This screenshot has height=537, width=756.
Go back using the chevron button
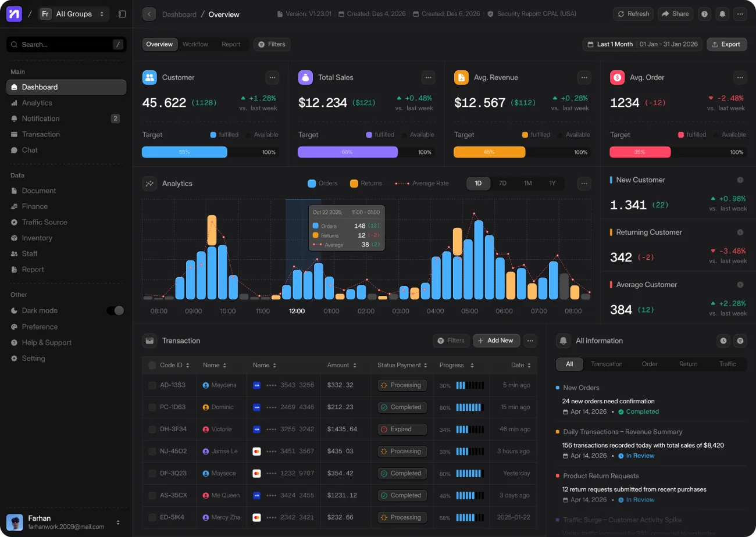(149, 14)
